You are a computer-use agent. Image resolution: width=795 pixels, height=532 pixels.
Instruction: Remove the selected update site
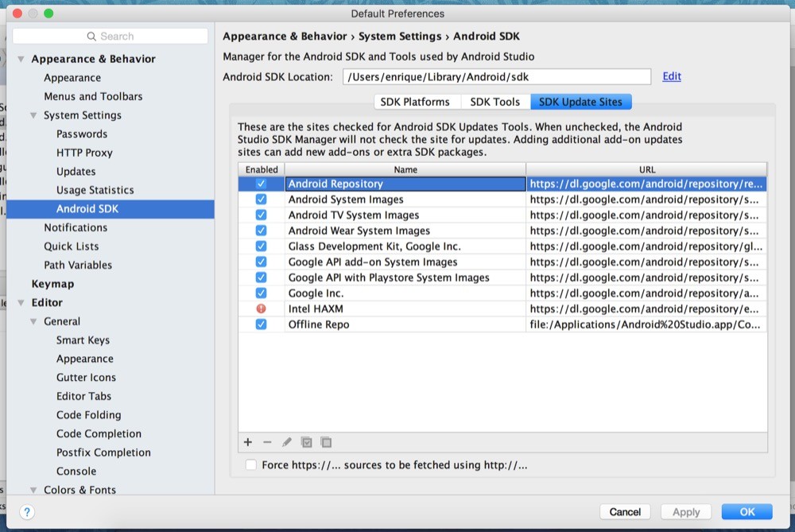[267, 442]
